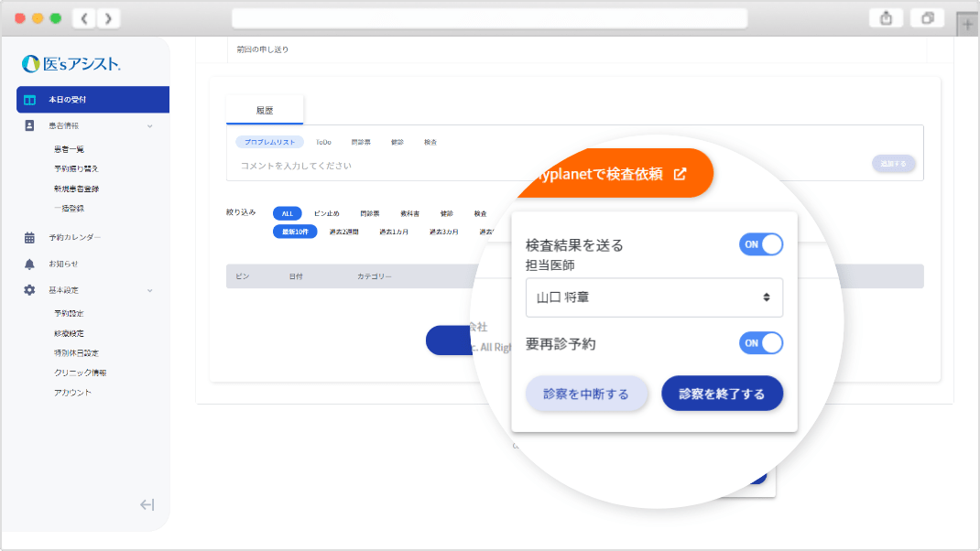Click the browser back arrow
The width and height of the screenshot is (980, 551).
point(83,18)
